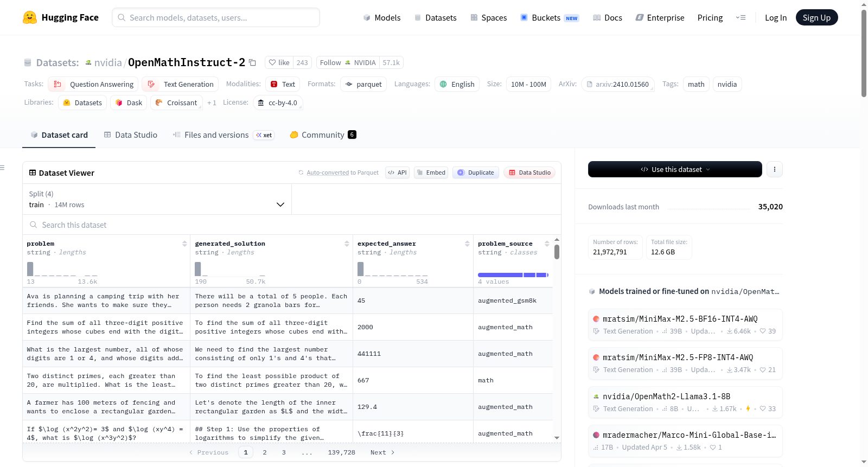
Task: Click the Dask library icon
Action: (119, 103)
